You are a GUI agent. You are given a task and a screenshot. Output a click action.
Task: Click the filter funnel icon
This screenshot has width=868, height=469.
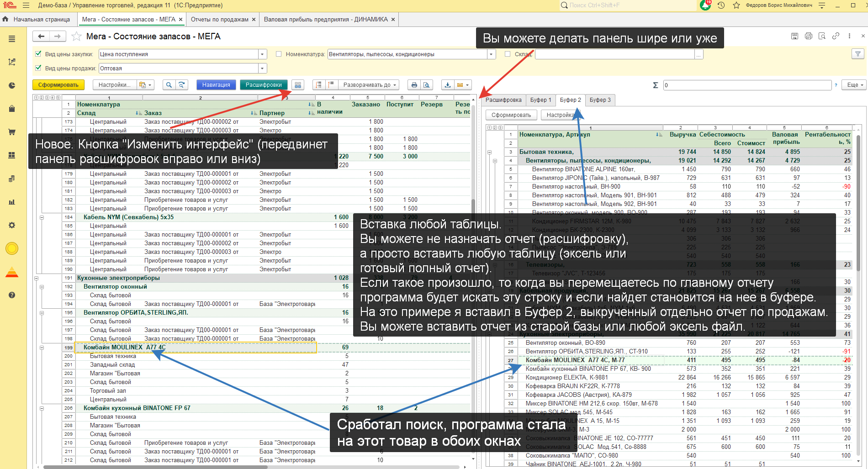click(858, 54)
